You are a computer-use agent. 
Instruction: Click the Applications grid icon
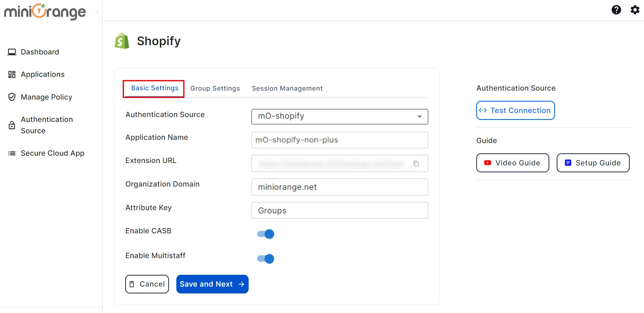(x=12, y=74)
